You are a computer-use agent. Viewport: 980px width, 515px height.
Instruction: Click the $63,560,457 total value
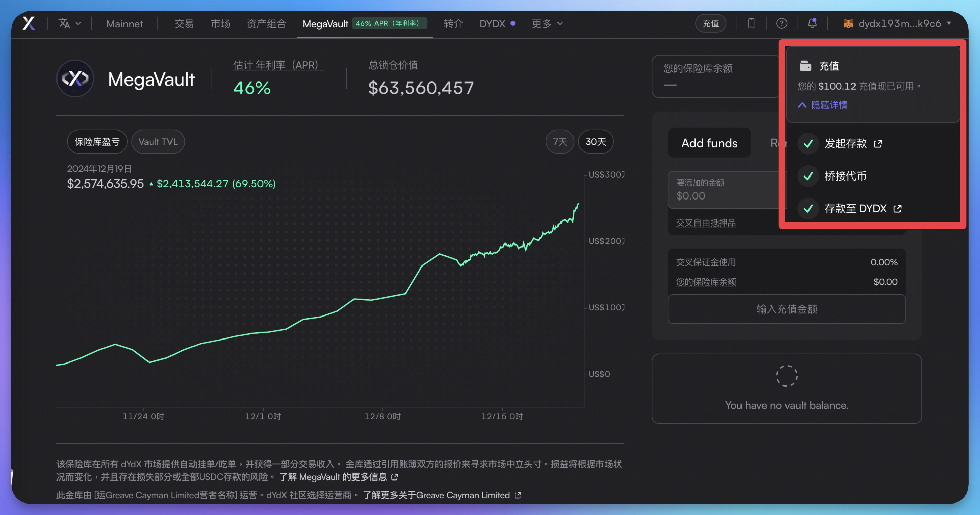421,88
